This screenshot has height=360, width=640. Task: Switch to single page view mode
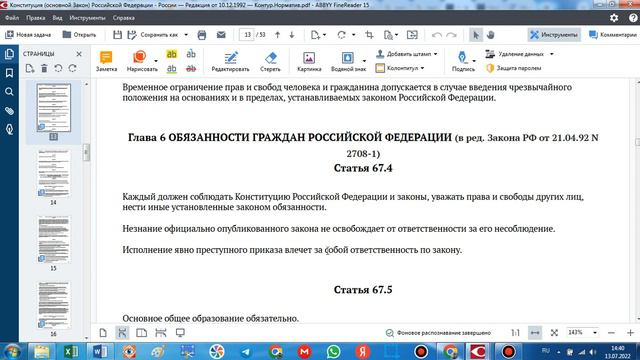pyautogui.click(x=103, y=333)
